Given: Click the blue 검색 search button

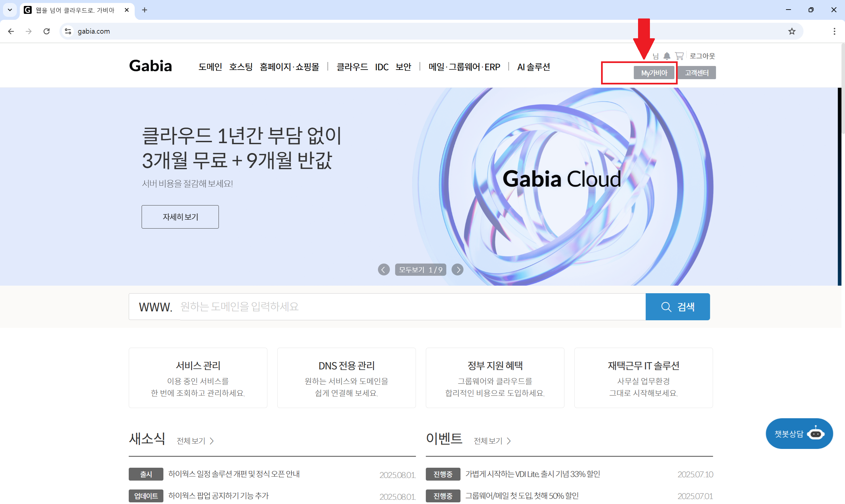Looking at the screenshot, I should (677, 307).
